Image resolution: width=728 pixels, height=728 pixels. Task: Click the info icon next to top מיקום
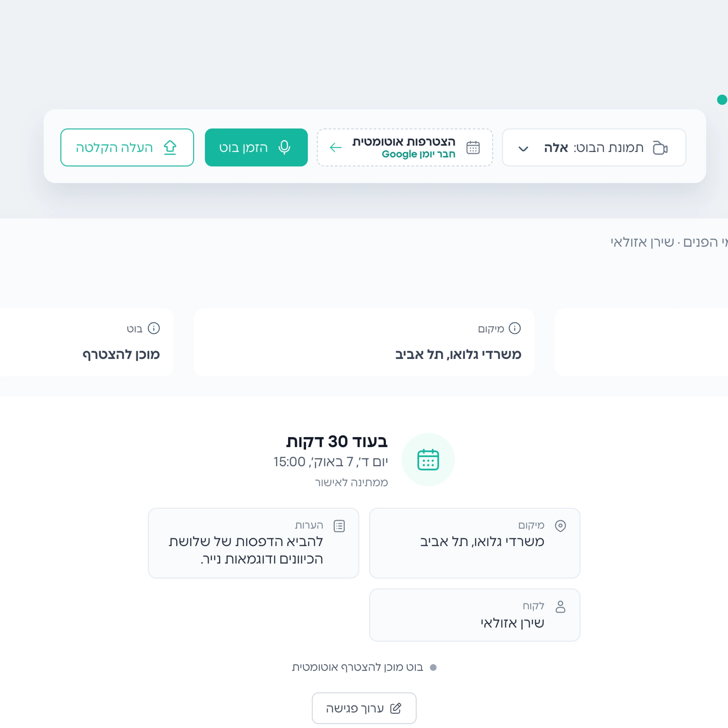pyautogui.click(x=515, y=328)
